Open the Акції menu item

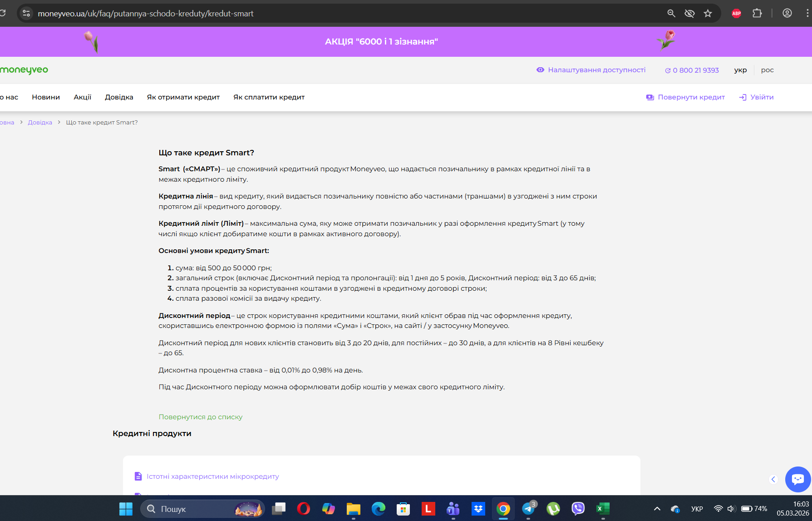83,97
